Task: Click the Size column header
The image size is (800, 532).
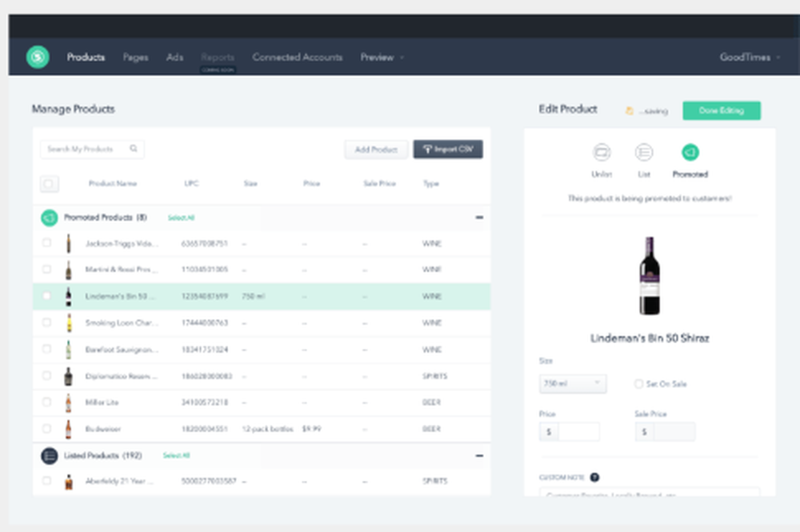Action: (250, 184)
